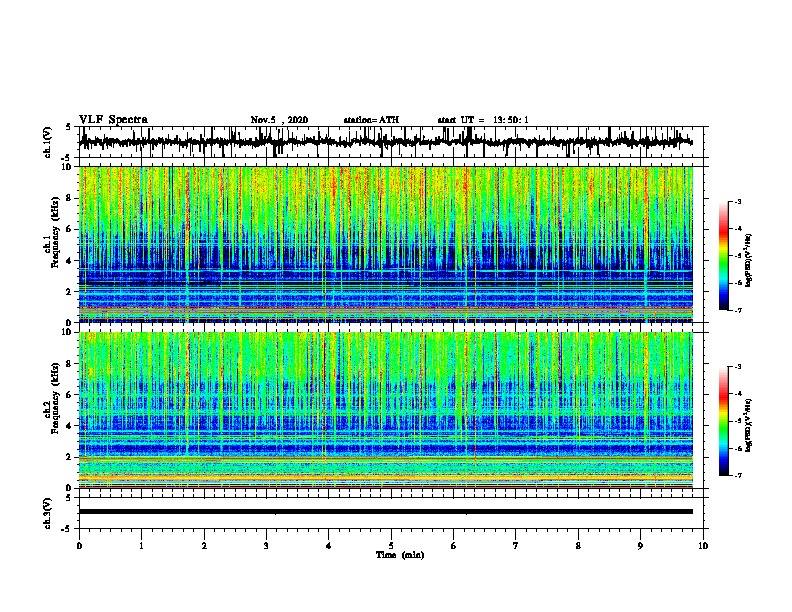Click the ch.3 flat black signal trace
Screen dimensions: 792x612
click(x=385, y=512)
